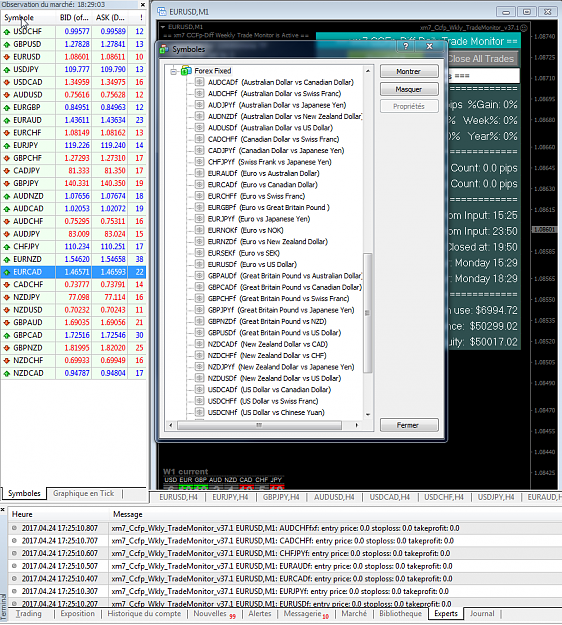Click the symbol icon beside GBPJPYf
Image resolution: width=562 pixels, height=625 pixels.
point(199,310)
